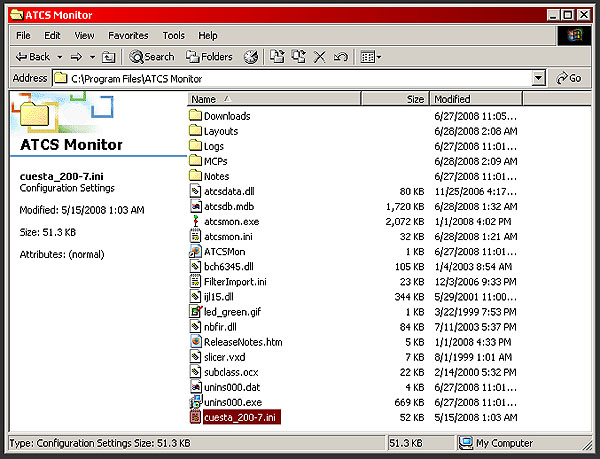Click the Back navigation button
600x459 pixels.
point(33,57)
